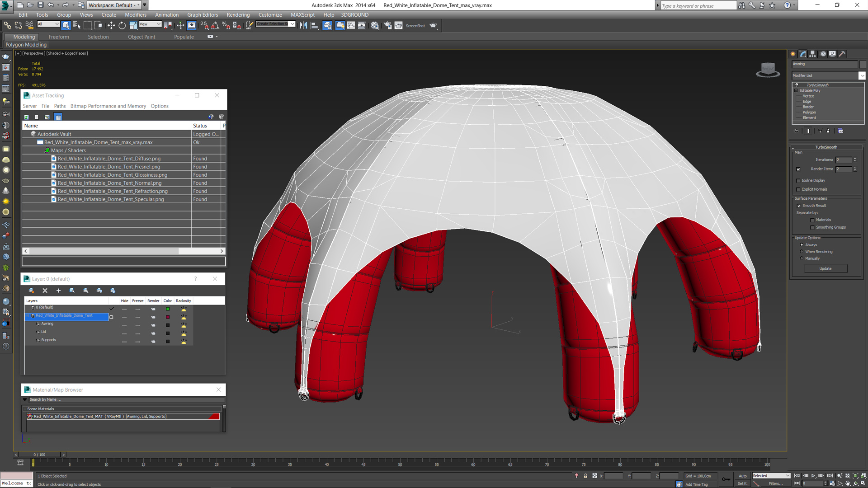Toggle Isoline Display checkbox

(x=798, y=181)
